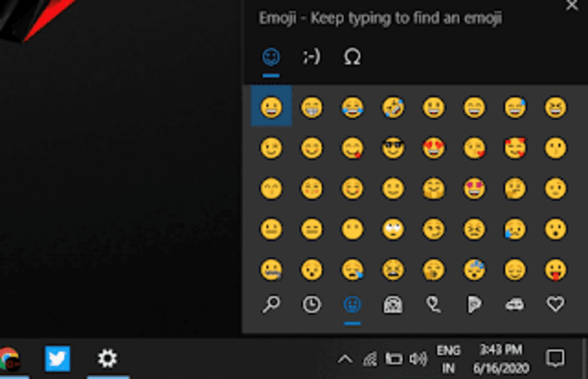This screenshot has height=379, width=588.
Task: Select Smiley faces category in bottom row
Action: pos(352,305)
